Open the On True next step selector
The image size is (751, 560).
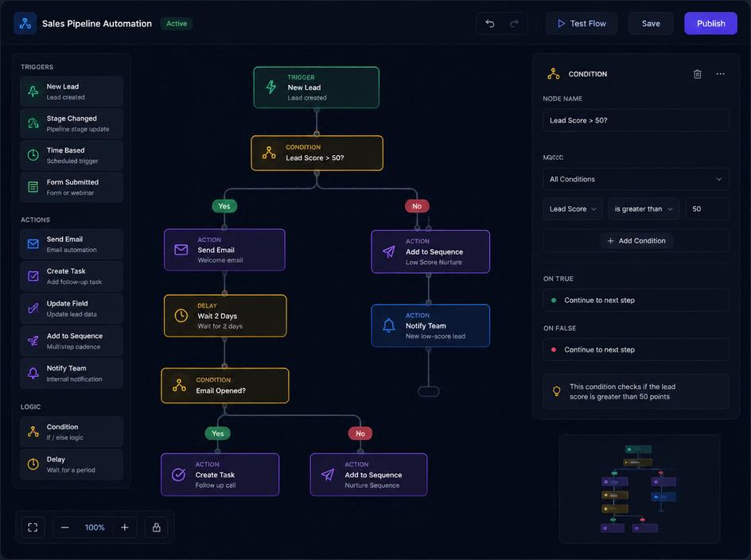pyautogui.click(x=636, y=301)
